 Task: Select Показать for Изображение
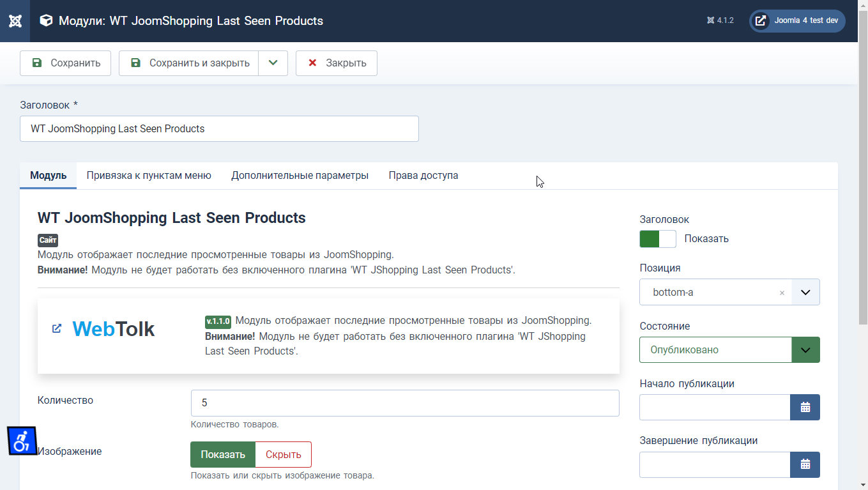click(223, 454)
